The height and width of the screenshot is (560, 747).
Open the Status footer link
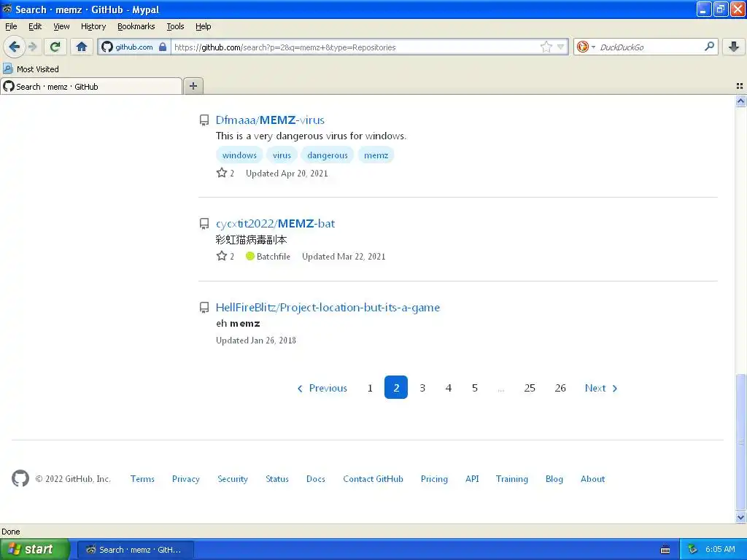click(x=276, y=479)
